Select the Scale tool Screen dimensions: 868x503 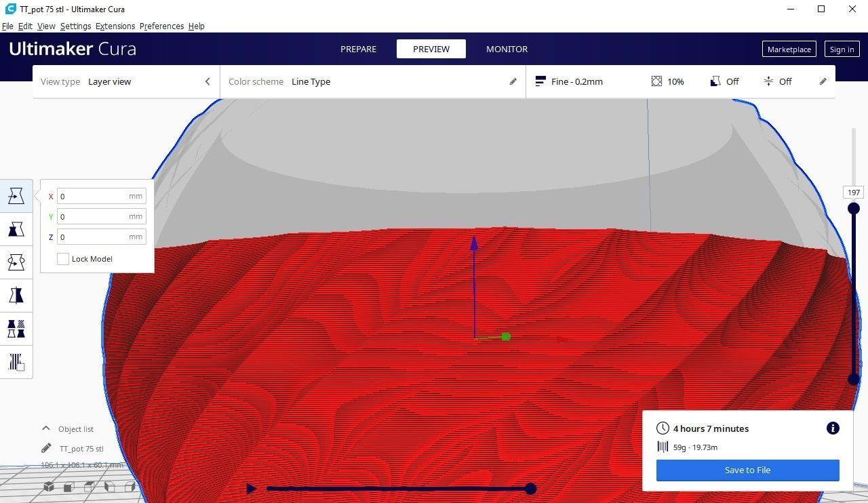(16, 229)
